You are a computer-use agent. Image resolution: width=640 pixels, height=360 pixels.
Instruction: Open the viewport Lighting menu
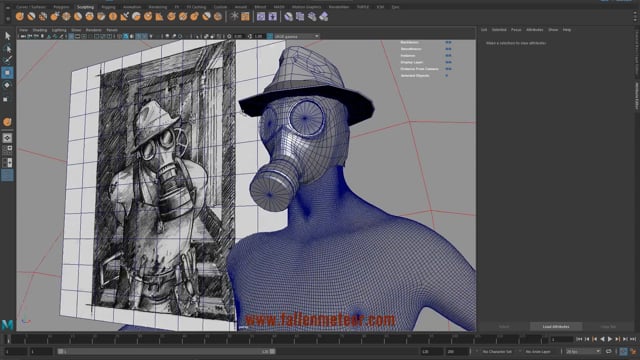point(59,30)
